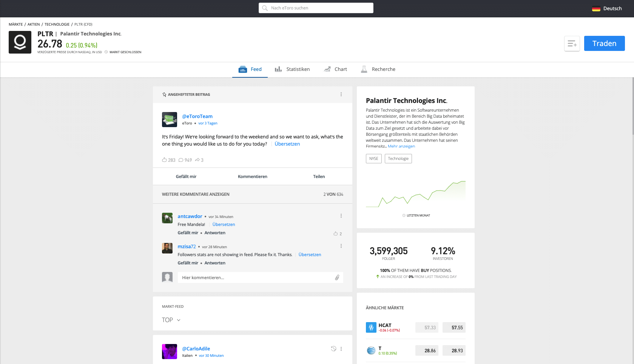Click the German flag icon
This screenshot has width=634, height=364.
596,9
